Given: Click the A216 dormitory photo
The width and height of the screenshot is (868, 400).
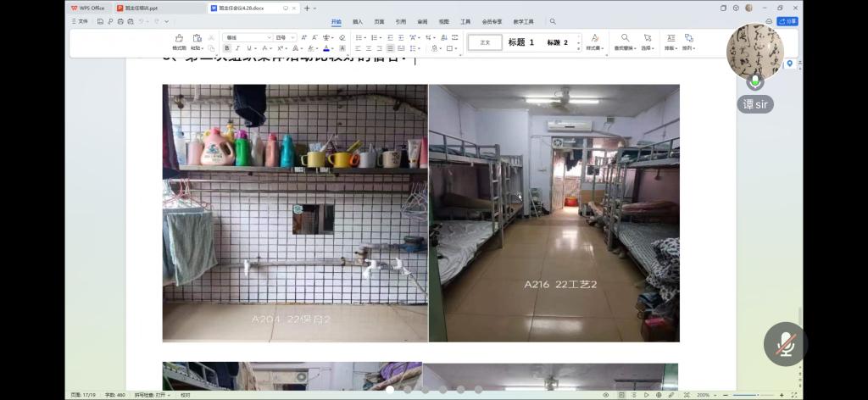Looking at the screenshot, I should [554, 213].
